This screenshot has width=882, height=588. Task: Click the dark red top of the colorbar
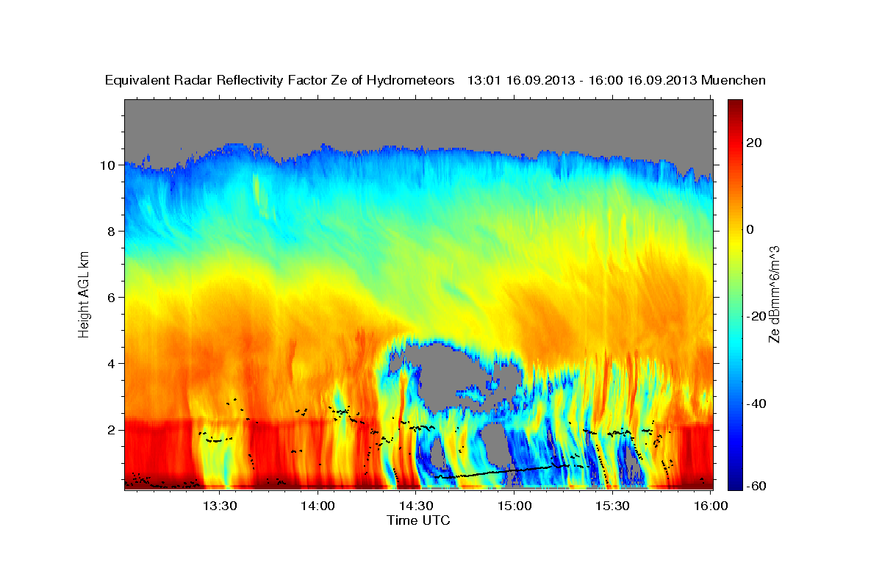point(734,104)
